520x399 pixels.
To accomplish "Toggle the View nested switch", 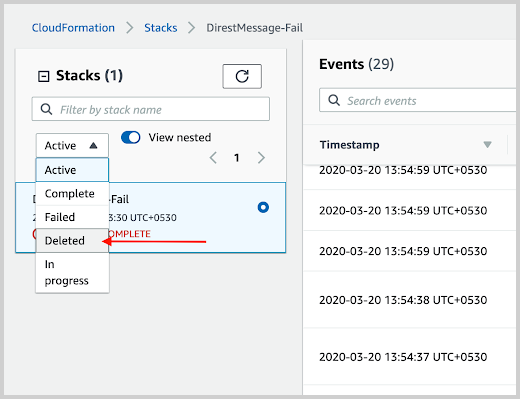I will click(x=131, y=137).
